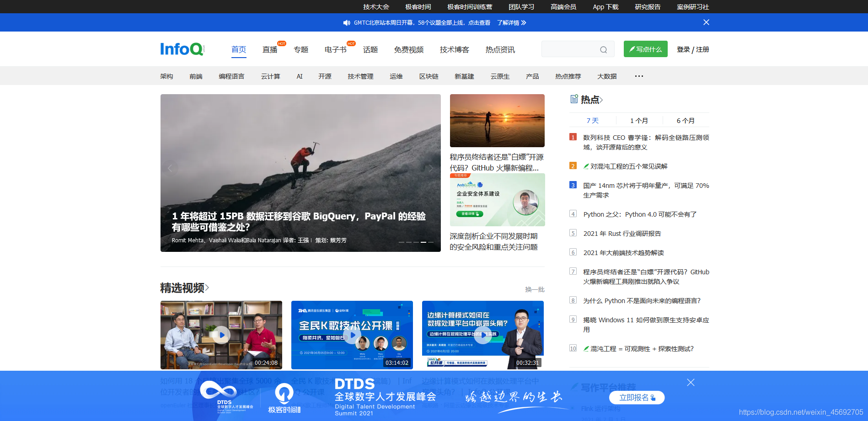Viewport: 868px width, 421px height.
Task: Open hot article 揭晓 Windows 11
Action: (646, 325)
